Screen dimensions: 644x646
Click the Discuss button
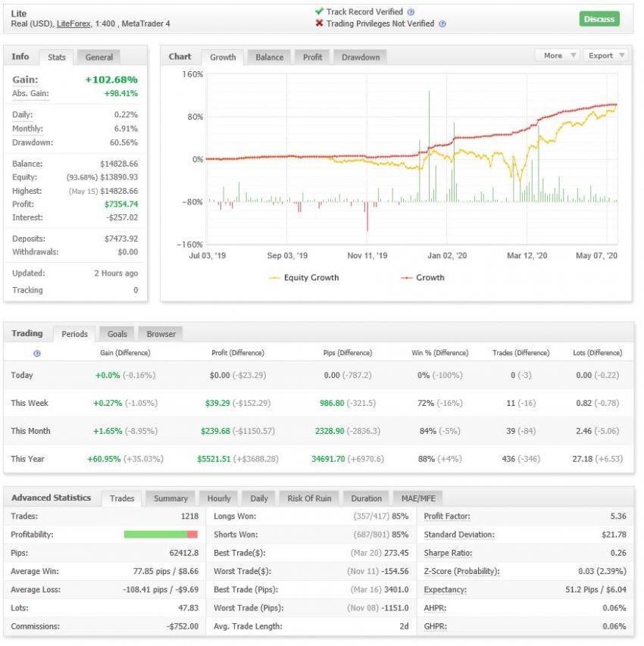[x=599, y=18]
